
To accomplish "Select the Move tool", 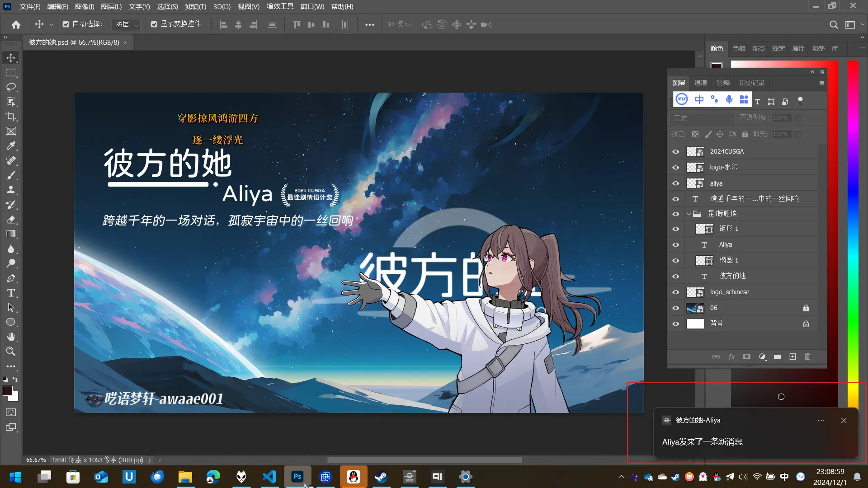I will (11, 58).
